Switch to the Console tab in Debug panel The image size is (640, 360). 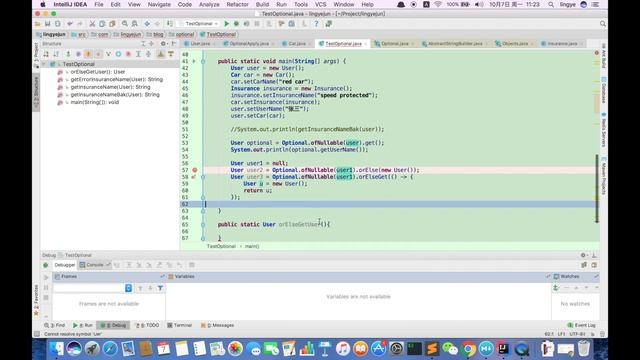click(95, 265)
